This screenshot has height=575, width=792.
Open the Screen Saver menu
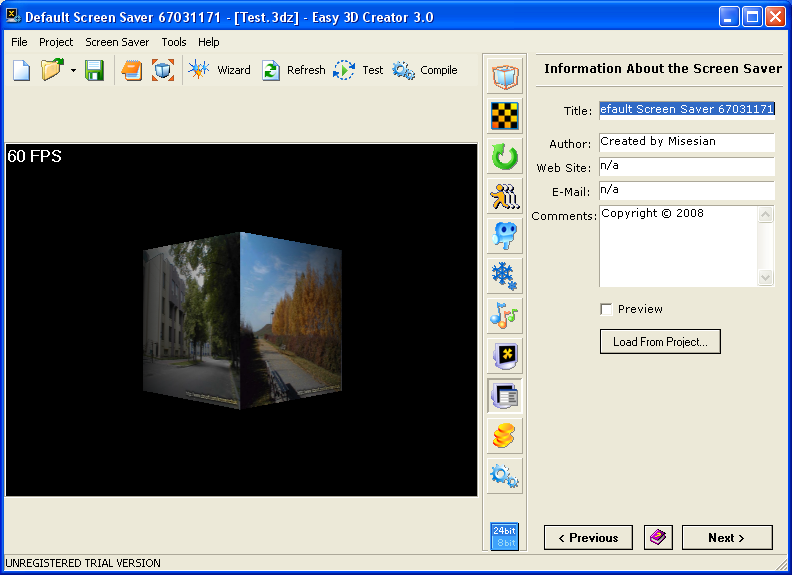pyautogui.click(x=117, y=42)
